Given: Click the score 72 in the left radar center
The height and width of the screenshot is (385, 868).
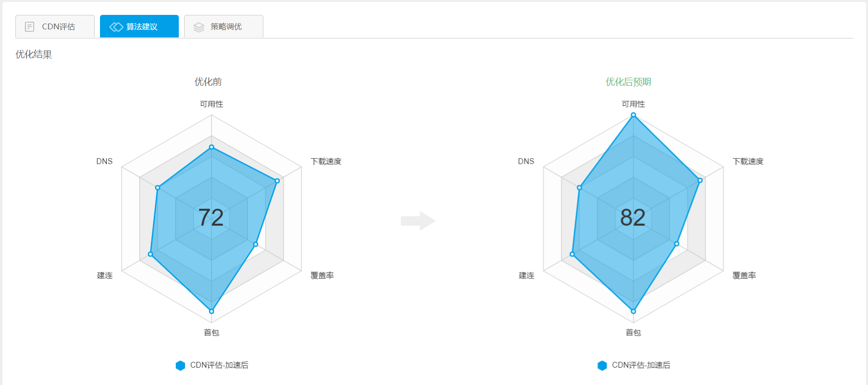Looking at the screenshot, I should [211, 217].
